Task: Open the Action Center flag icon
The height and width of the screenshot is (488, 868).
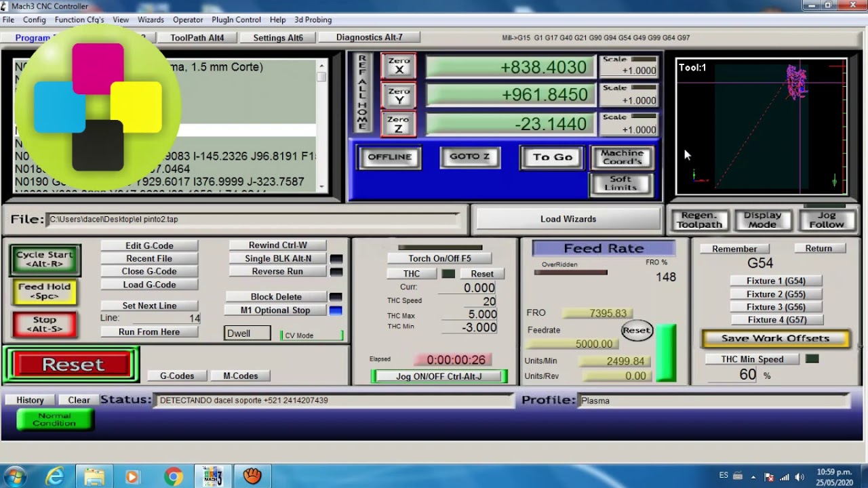Action: (769, 476)
